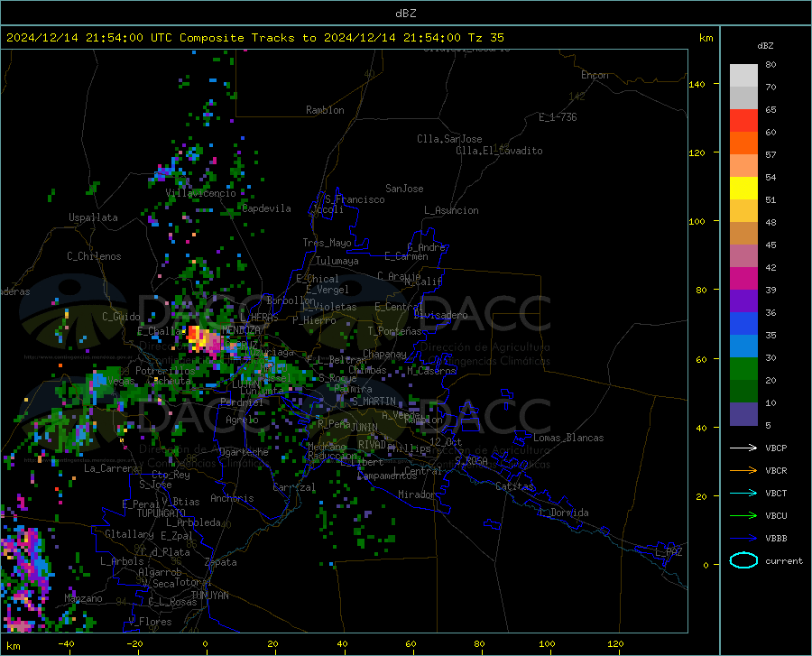Viewport: 812px width, 656px height.
Task: Click the cyan VBCT arrow legend icon
Action: (743, 493)
